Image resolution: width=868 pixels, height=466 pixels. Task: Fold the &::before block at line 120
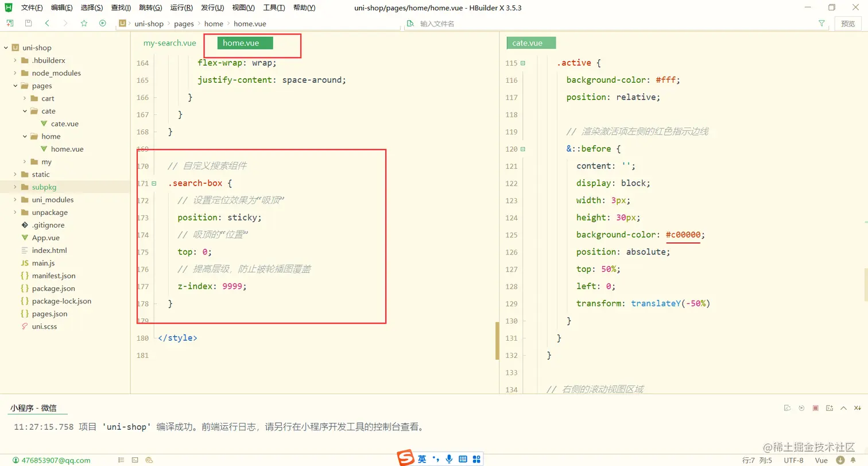click(x=522, y=149)
